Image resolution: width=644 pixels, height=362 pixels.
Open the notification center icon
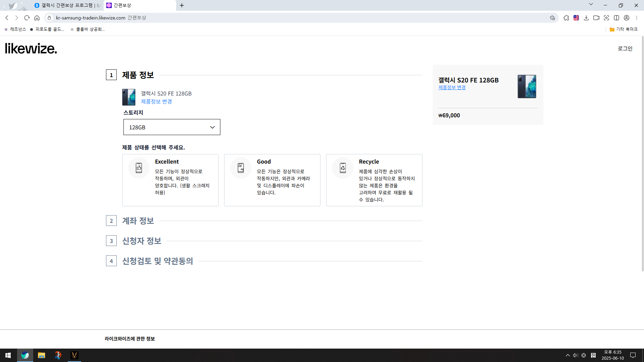(633, 355)
